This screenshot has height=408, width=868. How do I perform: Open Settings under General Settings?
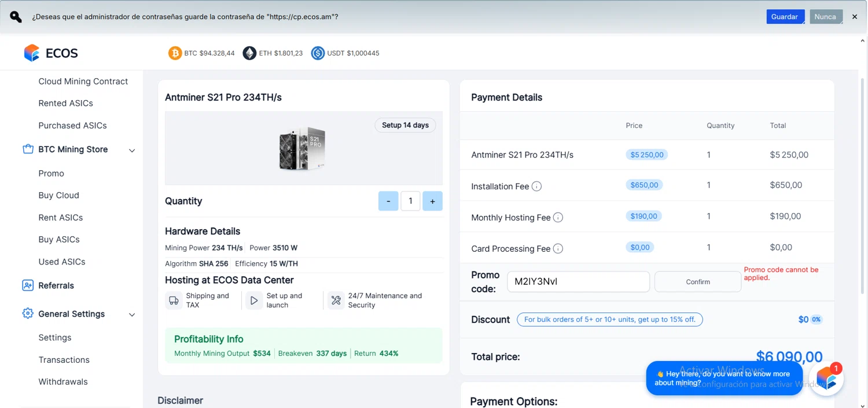point(55,337)
